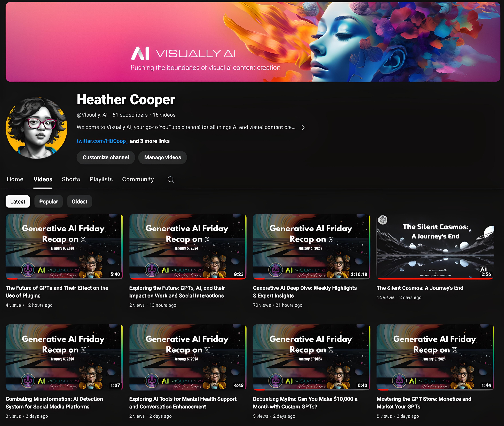Image resolution: width=504 pixels, height=426 pixels.
Task: Click the @Visually_AI handle text
Action: pyautogui.click(x=92, y=115)
